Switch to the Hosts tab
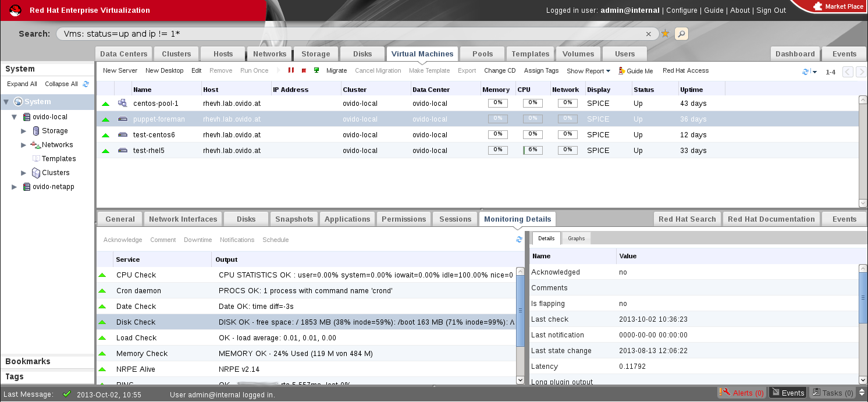868x402 pixels. coord(223,54)
